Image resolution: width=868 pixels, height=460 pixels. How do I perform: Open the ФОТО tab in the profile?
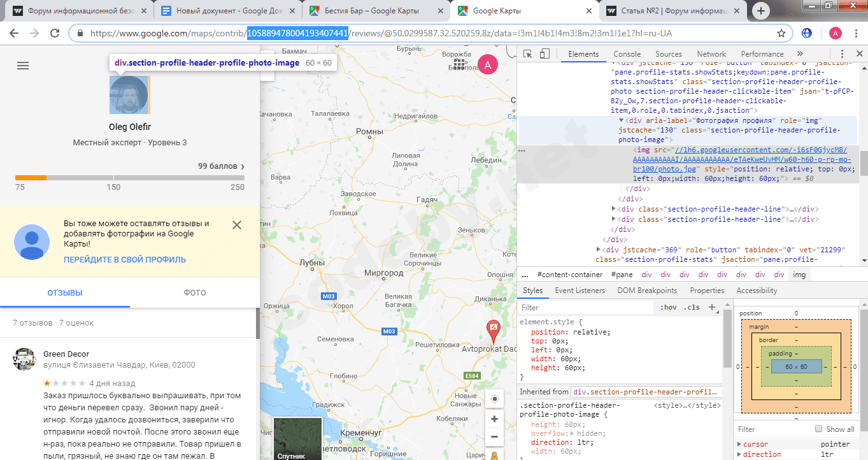click(195, 293)
